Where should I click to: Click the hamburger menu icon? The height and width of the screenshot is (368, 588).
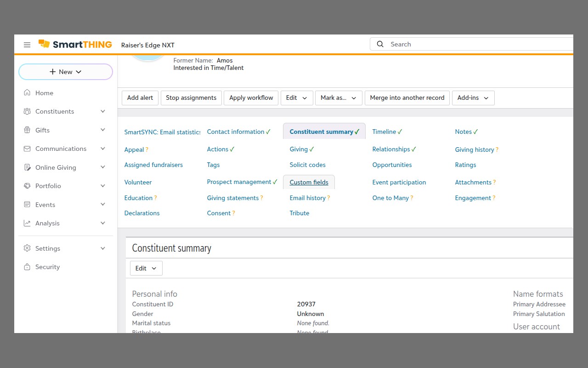pos(27,45)
